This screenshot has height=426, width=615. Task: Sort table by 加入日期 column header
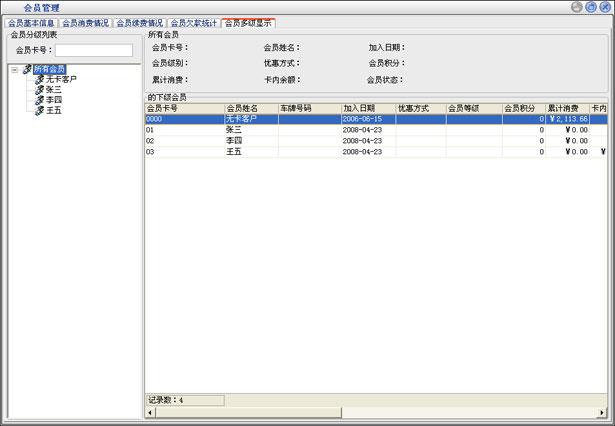click(367, 108)
